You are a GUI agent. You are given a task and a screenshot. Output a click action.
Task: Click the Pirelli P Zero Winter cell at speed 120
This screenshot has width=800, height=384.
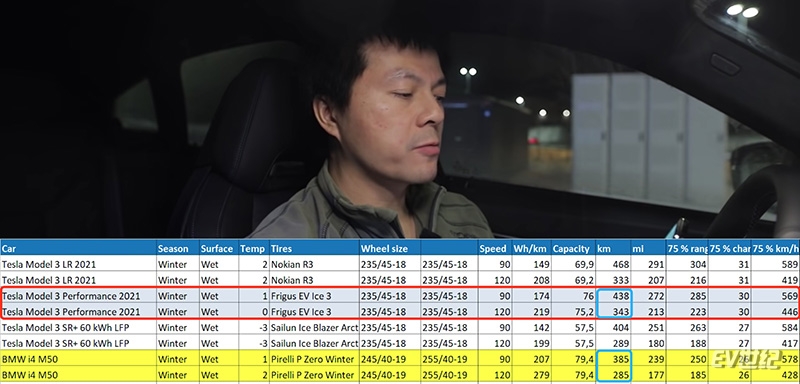click(x=314, y=374)
